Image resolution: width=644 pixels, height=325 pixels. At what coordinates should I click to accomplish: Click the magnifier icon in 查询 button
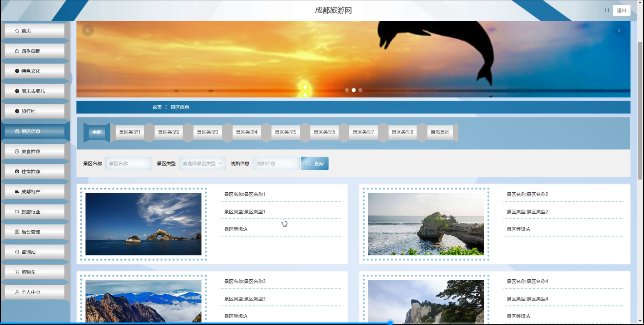point(308,163)
